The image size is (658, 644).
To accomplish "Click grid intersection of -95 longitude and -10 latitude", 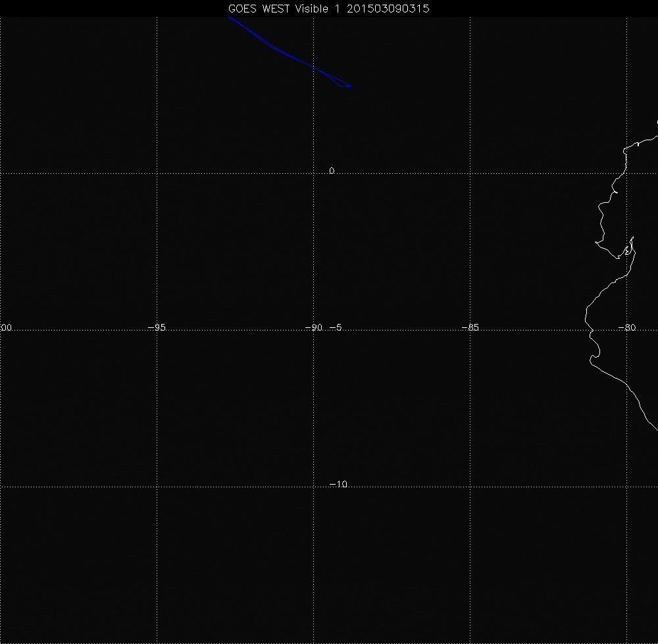I will [x=157, y=487].
